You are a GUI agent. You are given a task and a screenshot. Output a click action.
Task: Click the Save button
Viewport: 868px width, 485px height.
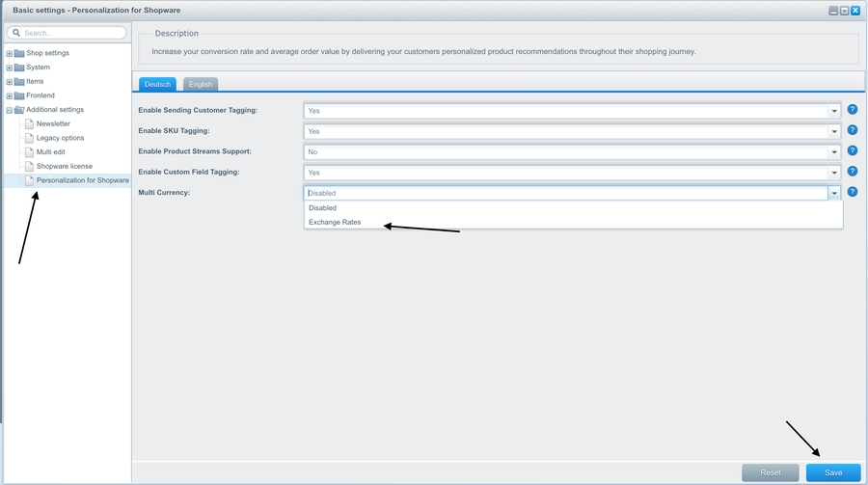[x=832, y=472]
